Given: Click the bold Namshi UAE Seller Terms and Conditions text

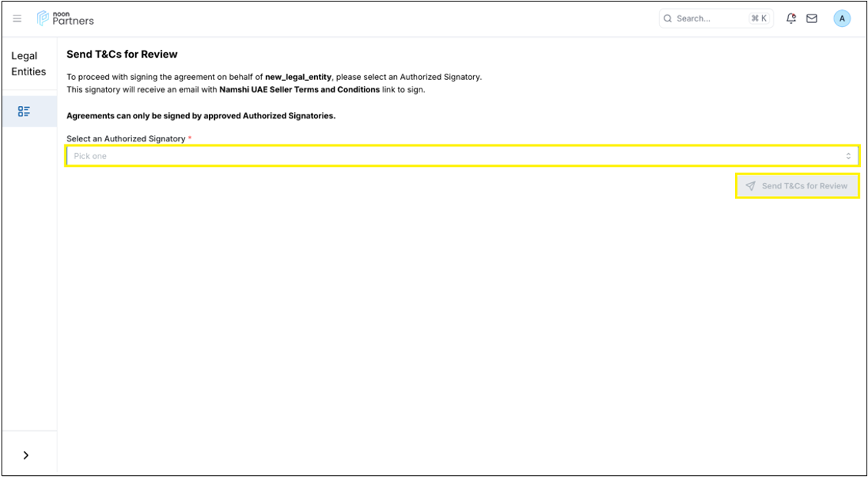Looking at the screenshot, I should (x=300, y=89).
